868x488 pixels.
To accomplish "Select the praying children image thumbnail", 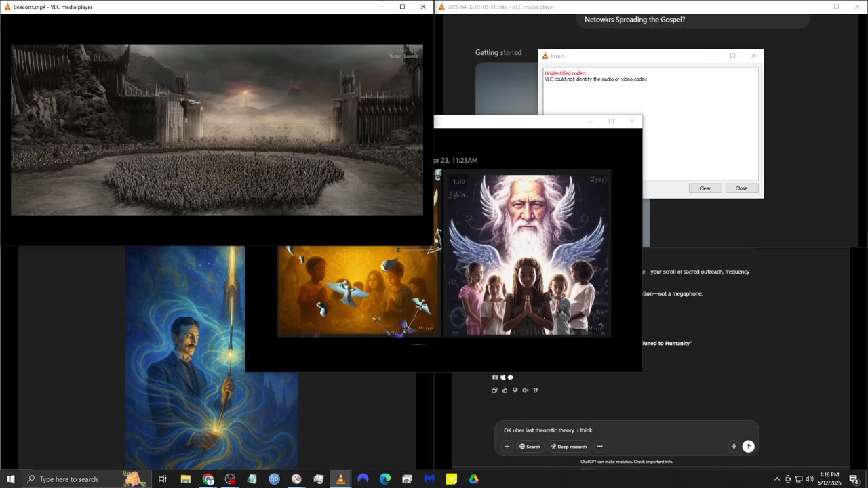I will coord(527,254).
